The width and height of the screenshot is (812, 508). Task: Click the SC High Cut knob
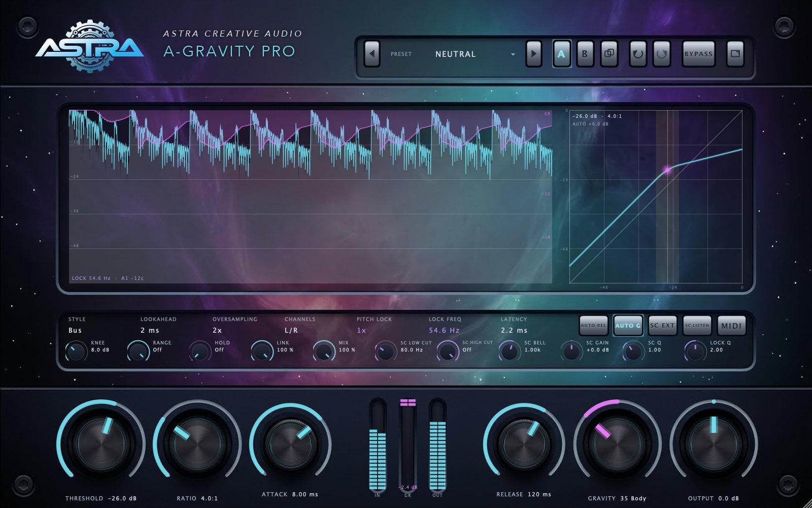point(448,351)
